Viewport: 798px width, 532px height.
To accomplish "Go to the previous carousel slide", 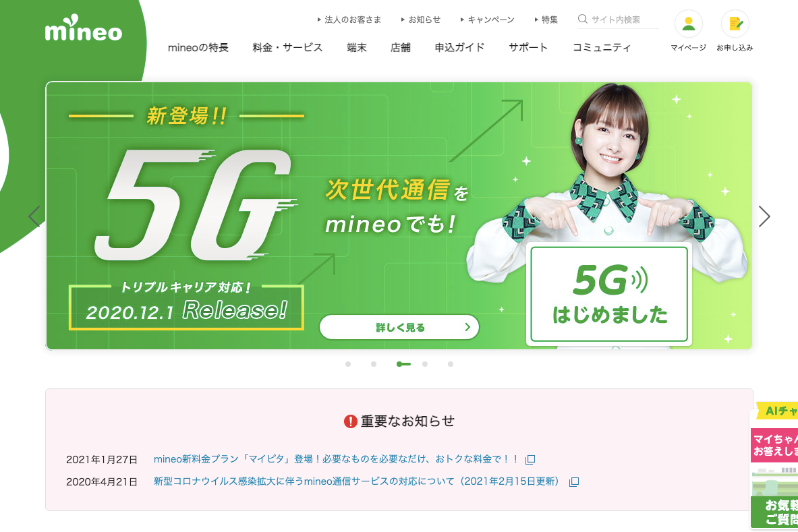I will (34, 216).
